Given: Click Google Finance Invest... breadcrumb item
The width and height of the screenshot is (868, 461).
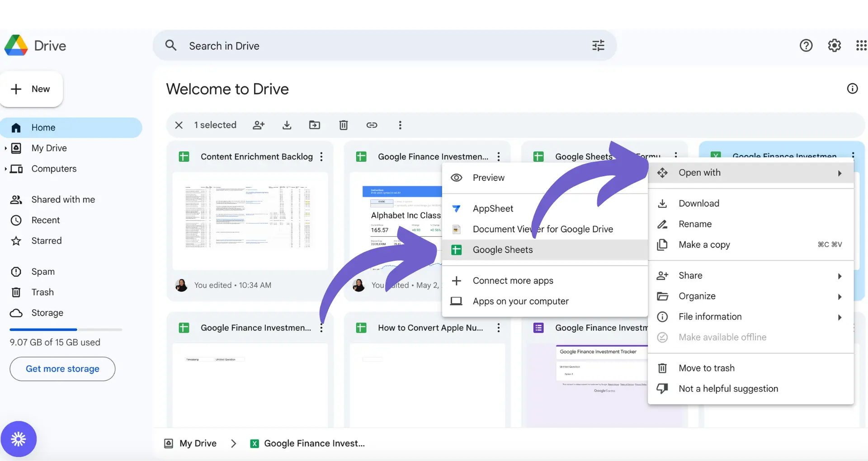Looking at the screenshot, I should (314, 444).
